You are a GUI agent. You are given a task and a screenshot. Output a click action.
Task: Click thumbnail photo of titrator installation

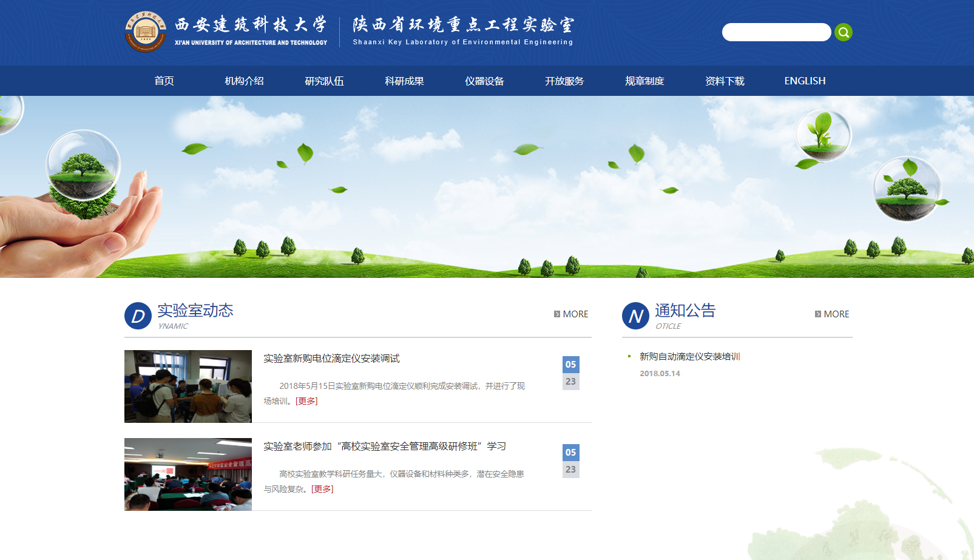(188, 386)
